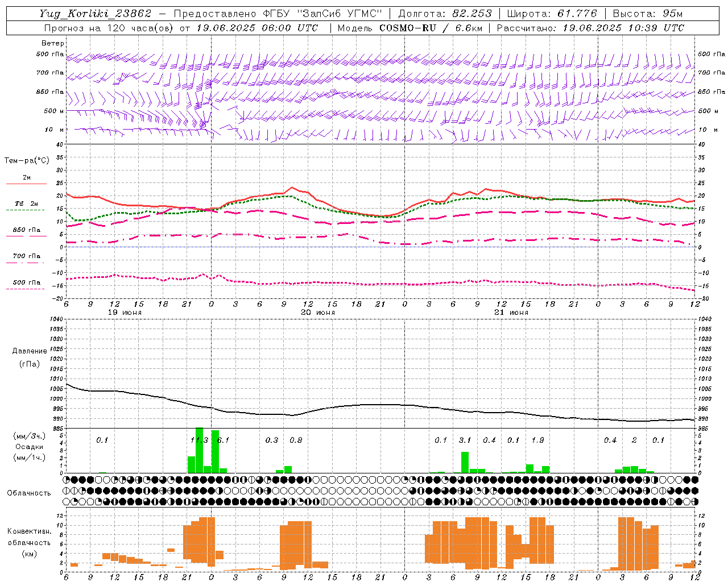Select the forecast start time 19.06.2025 06:00 UTC
The image size is (728, 582).
click(258, 28)
